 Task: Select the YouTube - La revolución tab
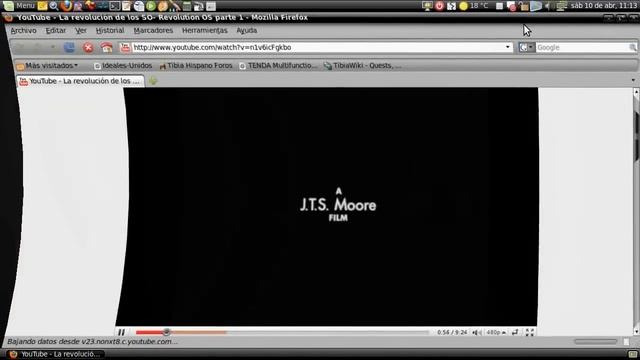[80, 81]
